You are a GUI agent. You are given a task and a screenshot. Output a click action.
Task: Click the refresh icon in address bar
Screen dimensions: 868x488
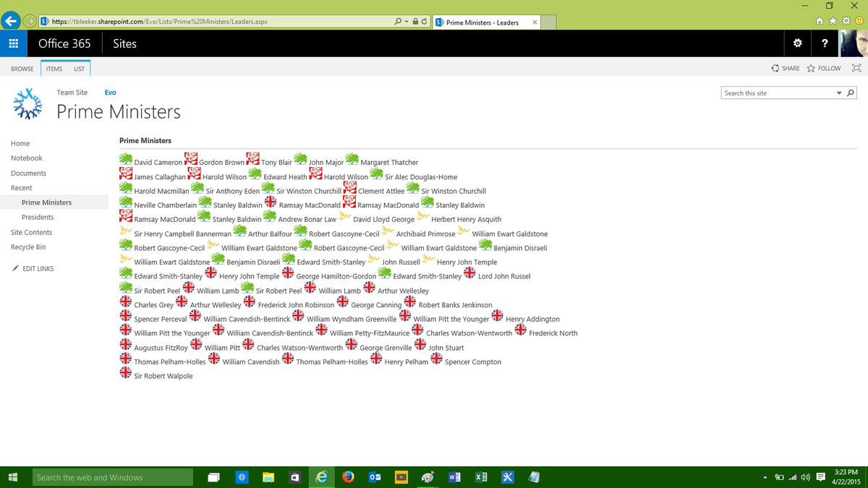(424, 22)
